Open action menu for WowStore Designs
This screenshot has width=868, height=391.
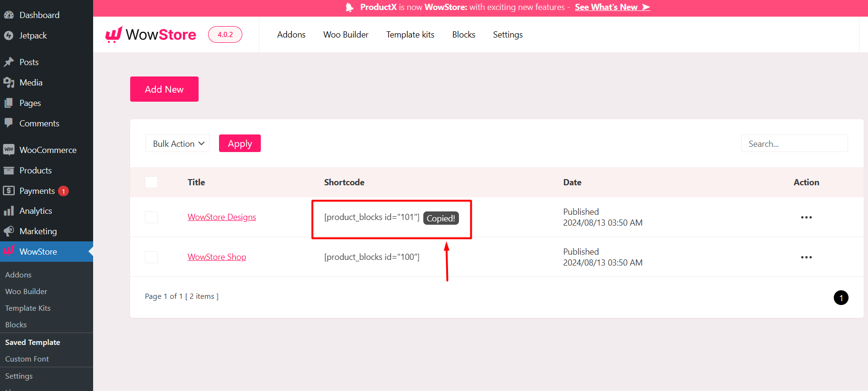(x=806, y=217)
